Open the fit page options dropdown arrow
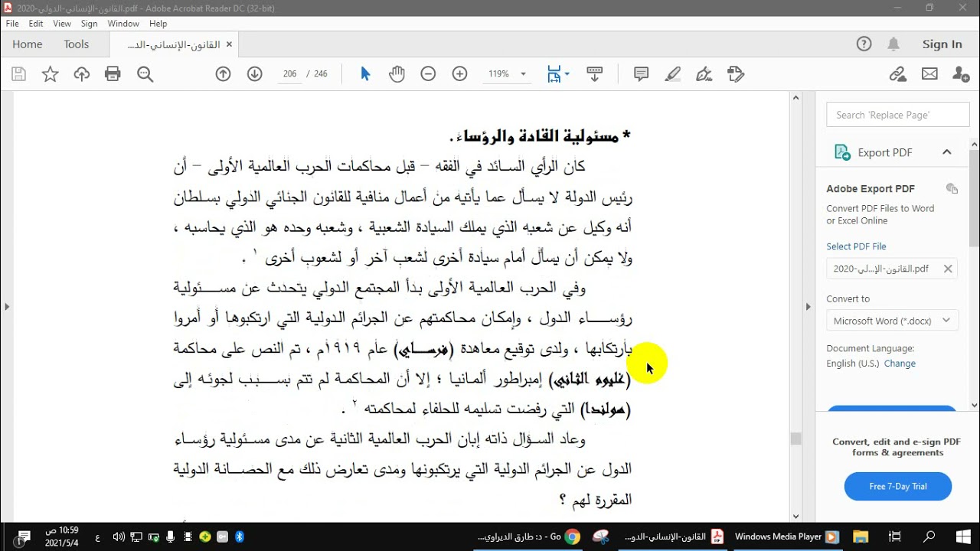Image resolution: width=980 pixels, height=551 pixels. tap(567, 74)
